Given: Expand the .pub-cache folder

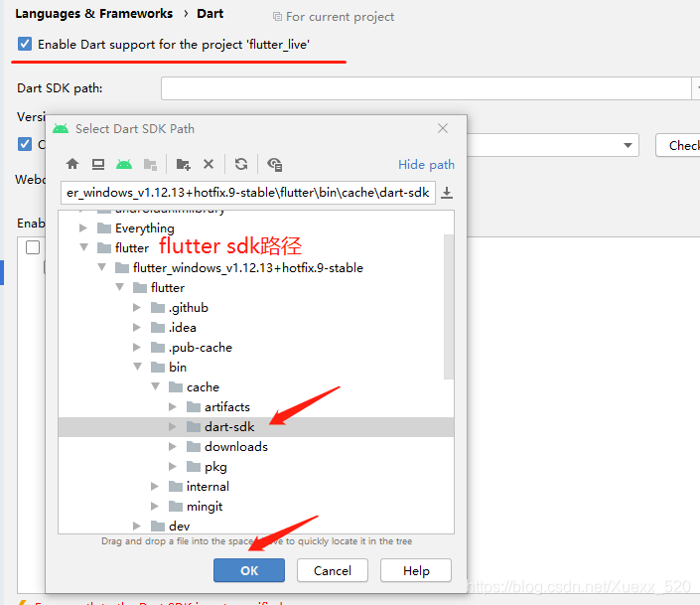Looking at the screenshot, I should [x=137, y=347].
